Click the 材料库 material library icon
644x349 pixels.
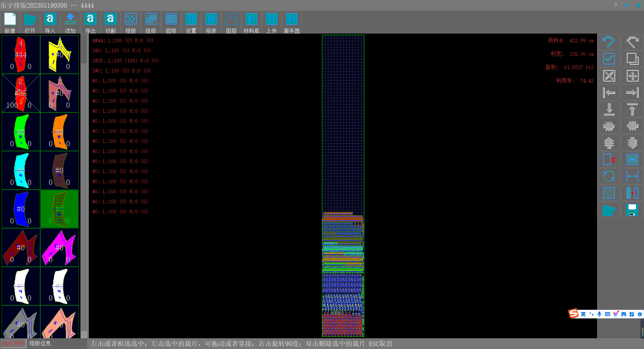pos(252,22)
